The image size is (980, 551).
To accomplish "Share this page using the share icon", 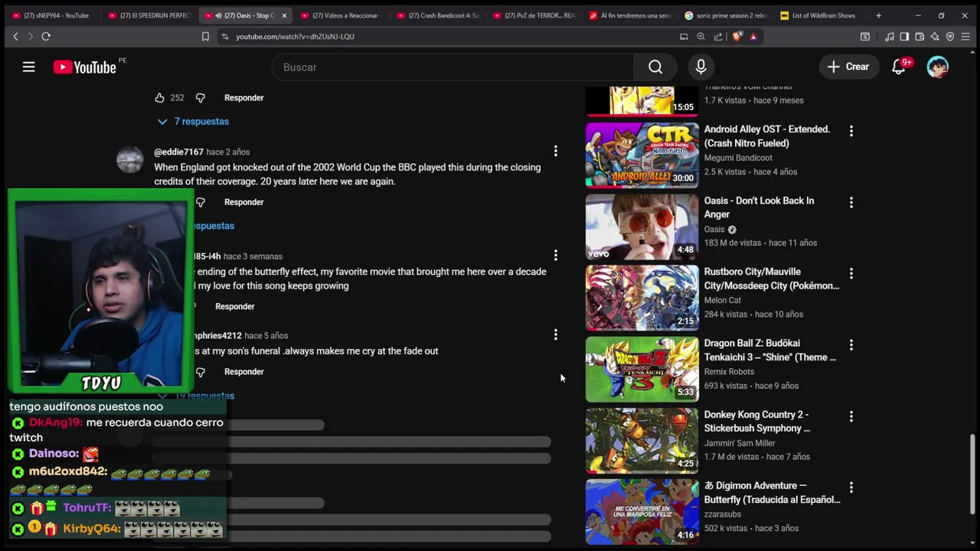I will (718, 36).
